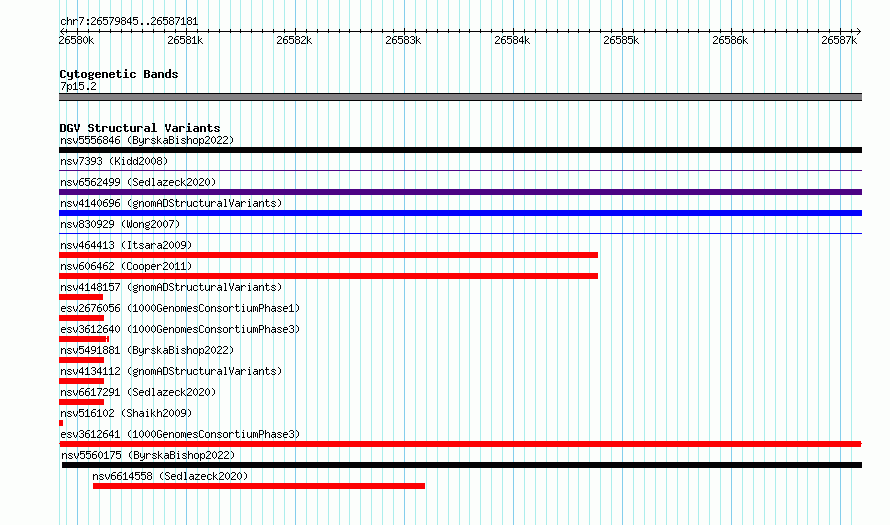Click the thin blue nsv830929 variant line
Screen dimensions: 890x525
pyautogui.click(x=460, y=234)
